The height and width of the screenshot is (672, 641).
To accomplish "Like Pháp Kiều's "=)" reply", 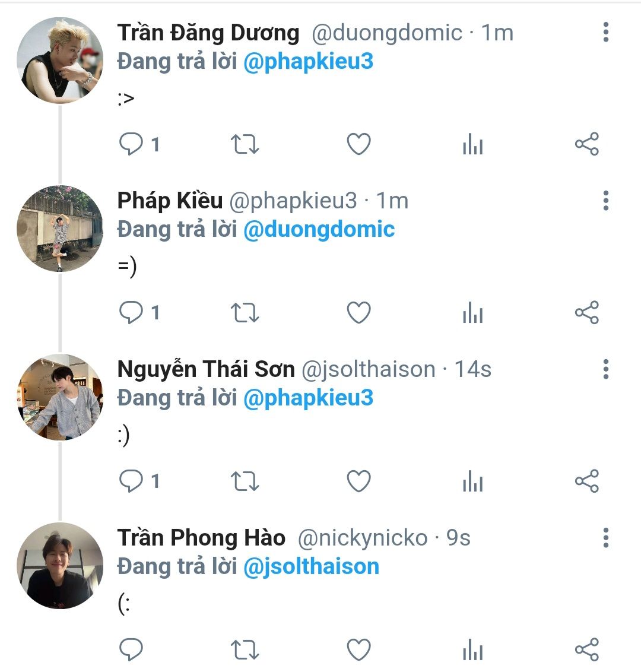I will point(358,313).
